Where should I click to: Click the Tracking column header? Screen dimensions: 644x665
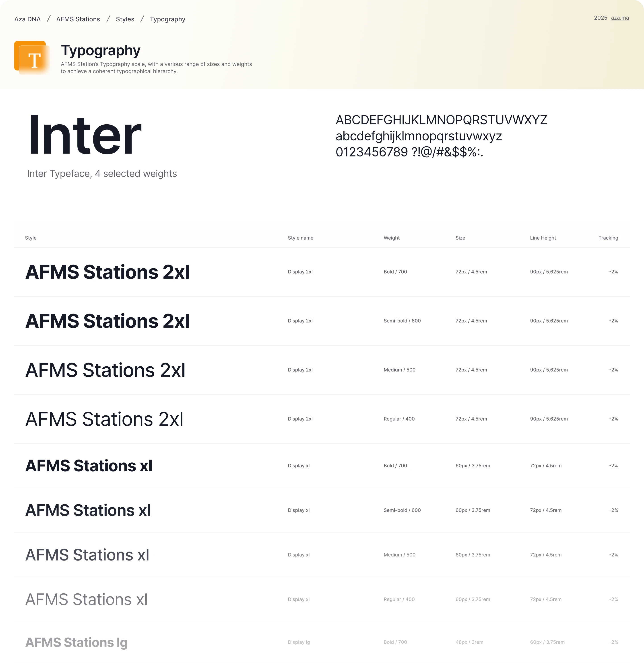tap(608, 238)
